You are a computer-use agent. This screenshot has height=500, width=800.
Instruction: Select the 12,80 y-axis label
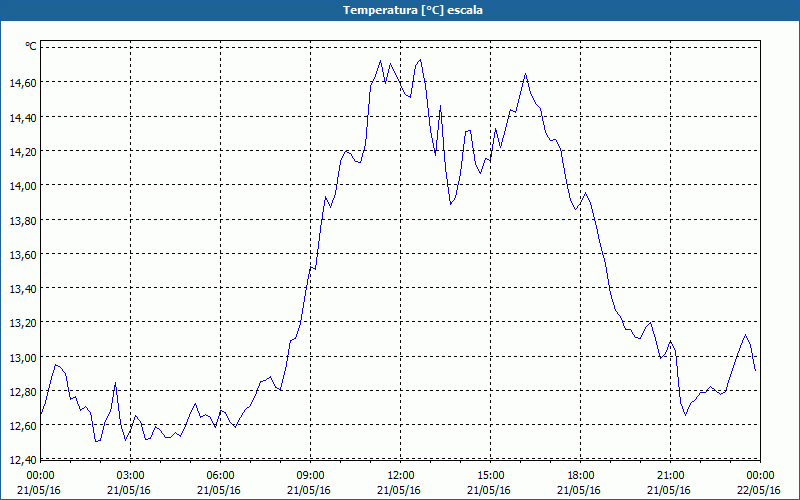[23, 392]
